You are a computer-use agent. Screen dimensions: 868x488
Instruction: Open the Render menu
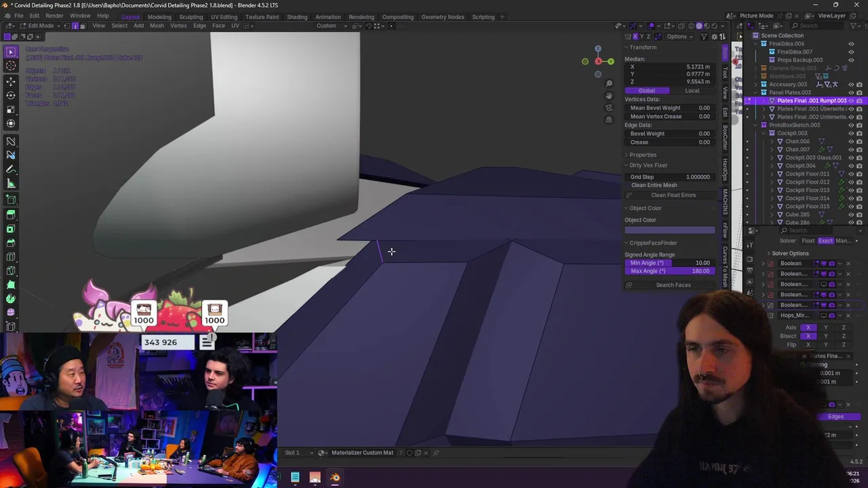[x=54, y=16]
